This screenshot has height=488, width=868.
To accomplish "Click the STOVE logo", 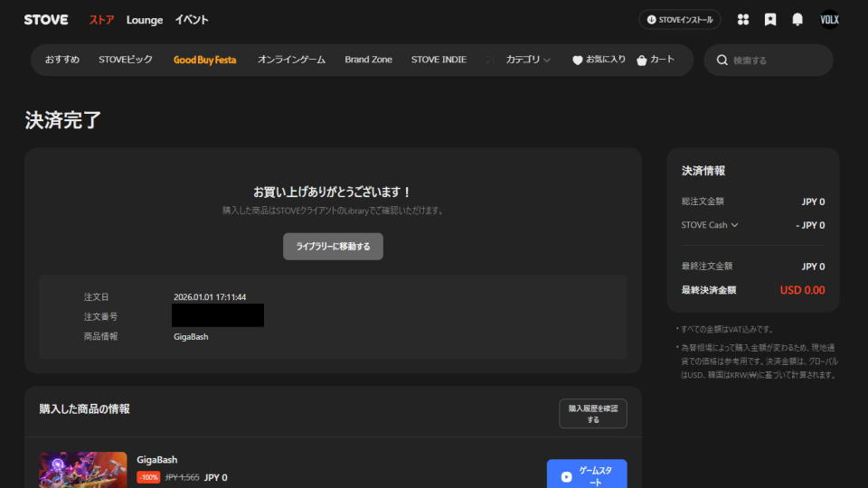I will pyautogui.click(x=46, y=19).
